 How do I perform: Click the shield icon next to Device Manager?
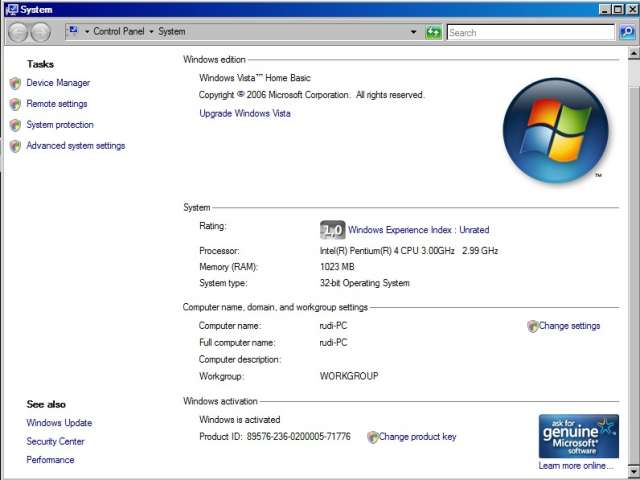tap(15, 83)
